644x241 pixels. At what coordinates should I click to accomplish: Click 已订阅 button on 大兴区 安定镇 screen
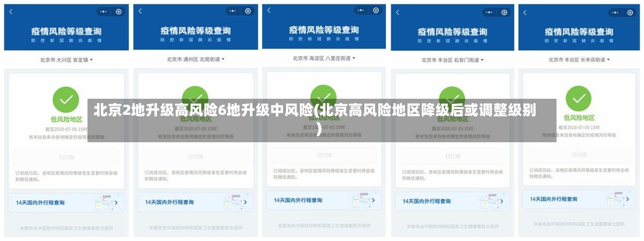pyautogui.click(x=67, y=157)
